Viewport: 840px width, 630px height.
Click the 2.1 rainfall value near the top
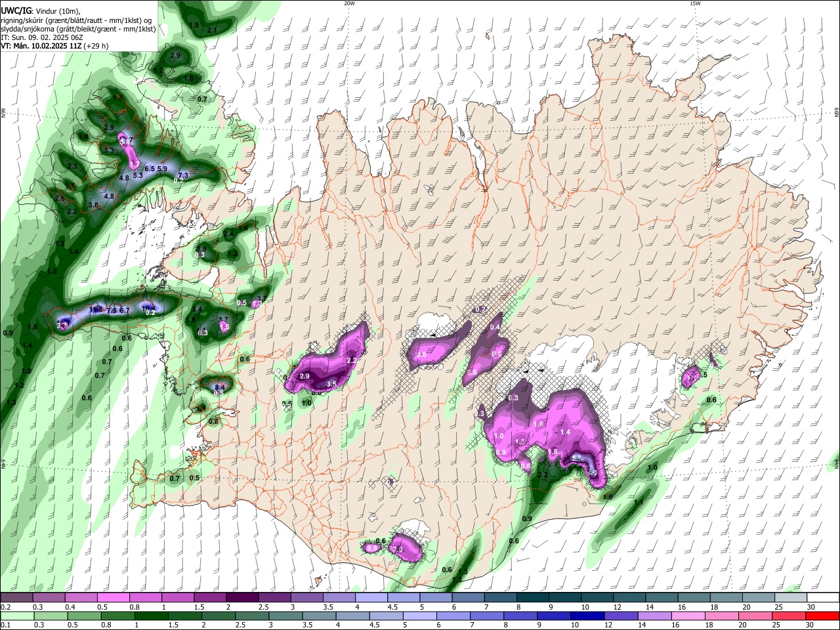click(212, 30)
